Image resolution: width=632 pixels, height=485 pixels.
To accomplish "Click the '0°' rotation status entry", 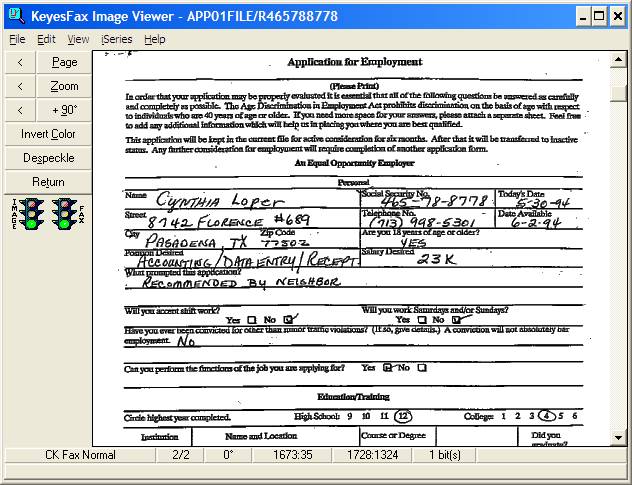I will point(228,455).
